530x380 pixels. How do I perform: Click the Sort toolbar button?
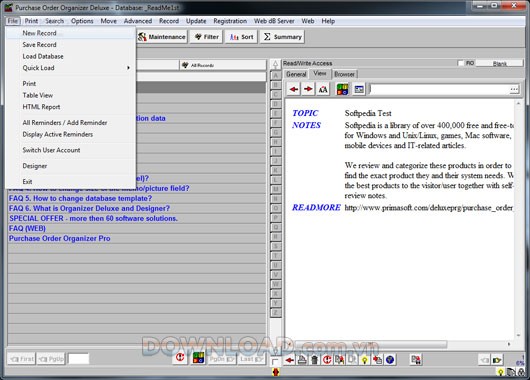241,37
